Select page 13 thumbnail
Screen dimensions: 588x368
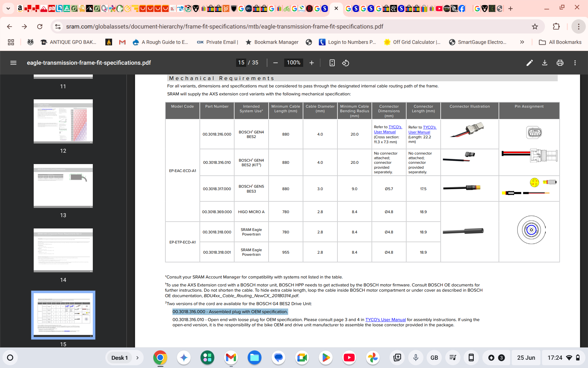click(x=63, y=186)
